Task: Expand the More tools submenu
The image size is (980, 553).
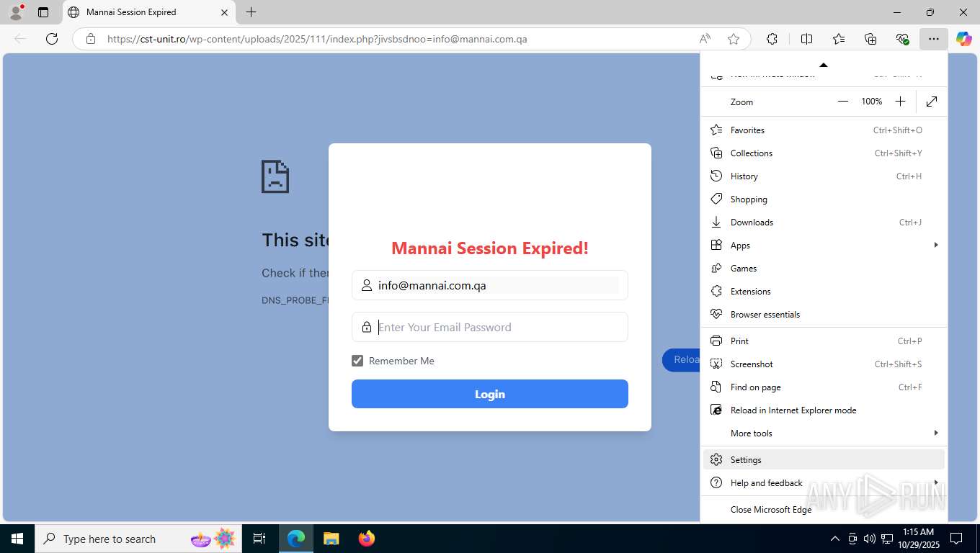Action: 824,433
